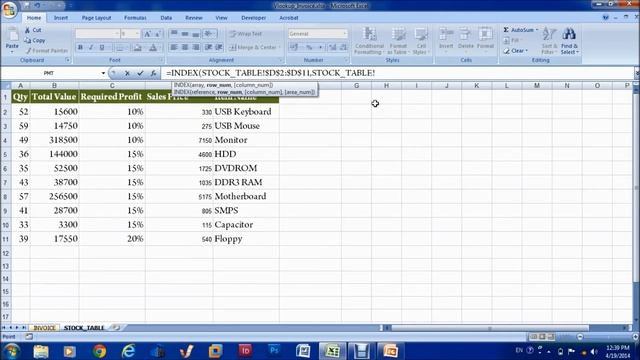Click the Increase Decimal icon
This screenshot has height=360, width=640.
tap(333, 48)
